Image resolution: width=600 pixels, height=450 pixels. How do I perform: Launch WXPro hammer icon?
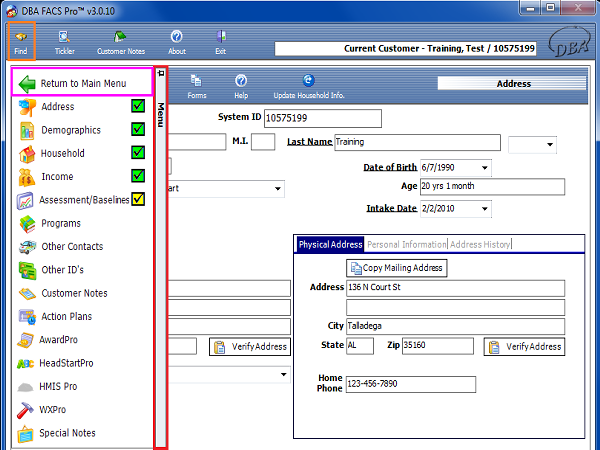(x=26, y=410)
